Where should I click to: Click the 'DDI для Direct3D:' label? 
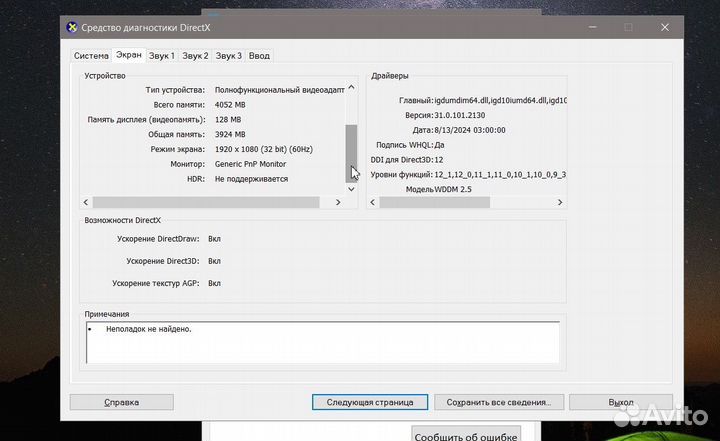[x=402, y=160]
